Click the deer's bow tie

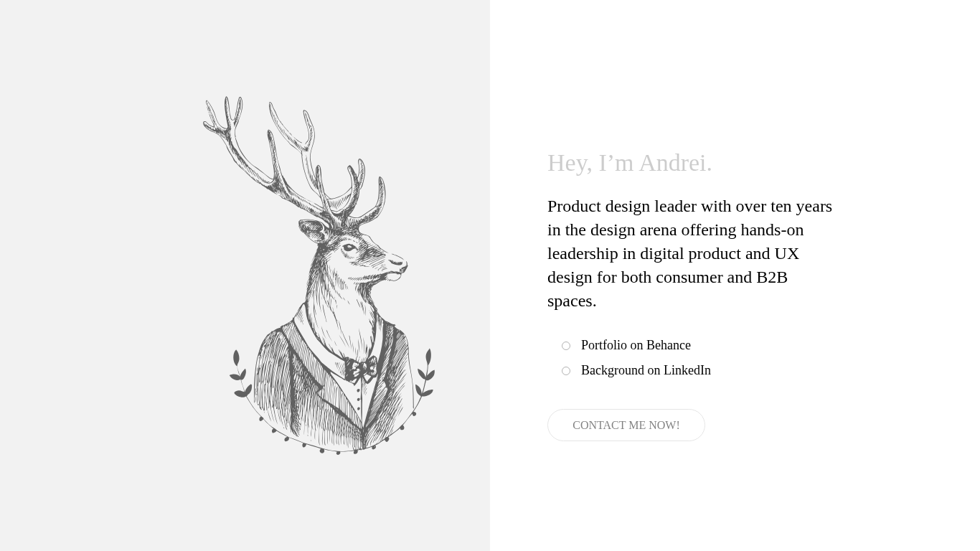(x=361, y=369)
